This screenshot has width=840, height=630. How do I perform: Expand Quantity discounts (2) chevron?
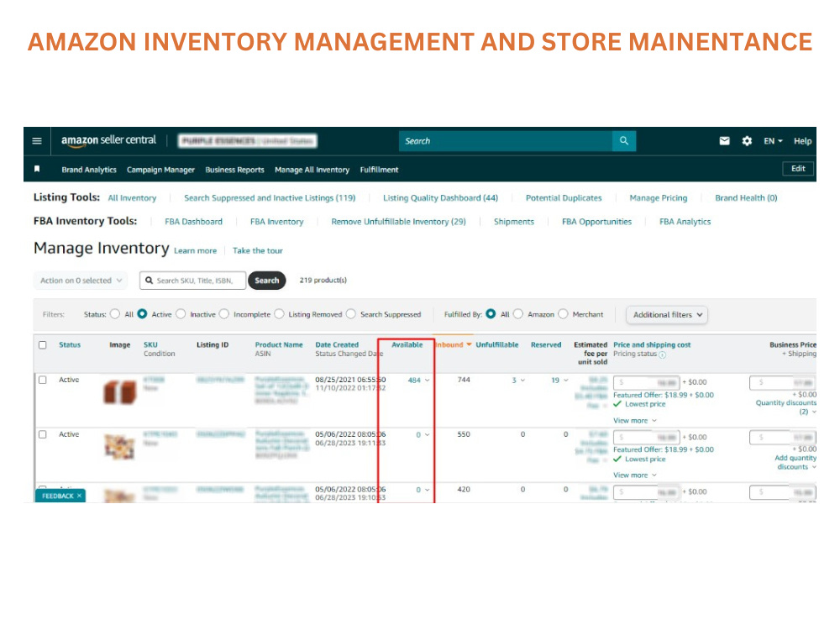coord(814,412)
